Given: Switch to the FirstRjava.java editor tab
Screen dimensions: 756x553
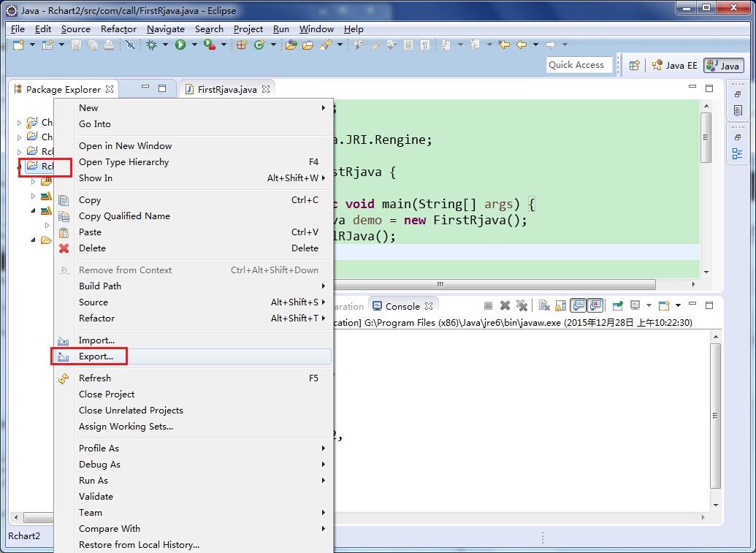Looking at the screenshot, I should tap(226, 89).
